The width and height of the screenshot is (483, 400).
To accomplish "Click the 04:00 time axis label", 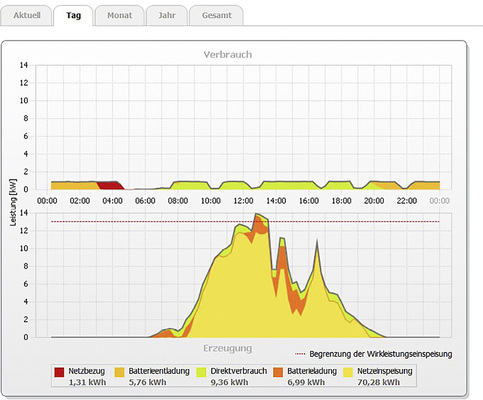I will [x=112, y=201].
